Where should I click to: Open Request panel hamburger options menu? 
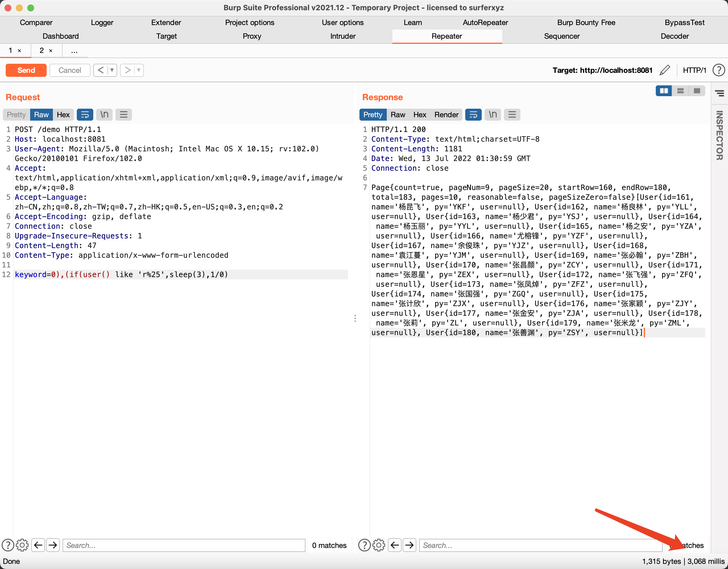(124, 115)
